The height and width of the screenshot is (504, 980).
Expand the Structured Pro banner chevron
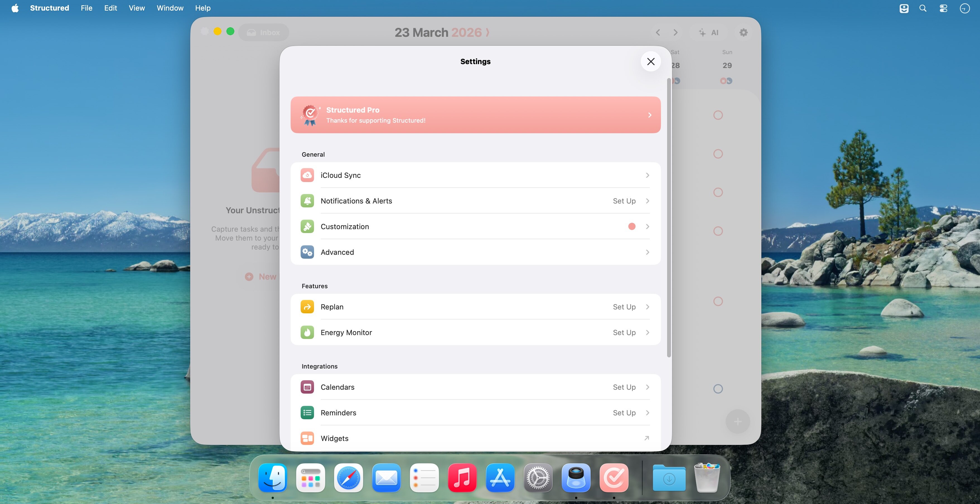[650, 115]
